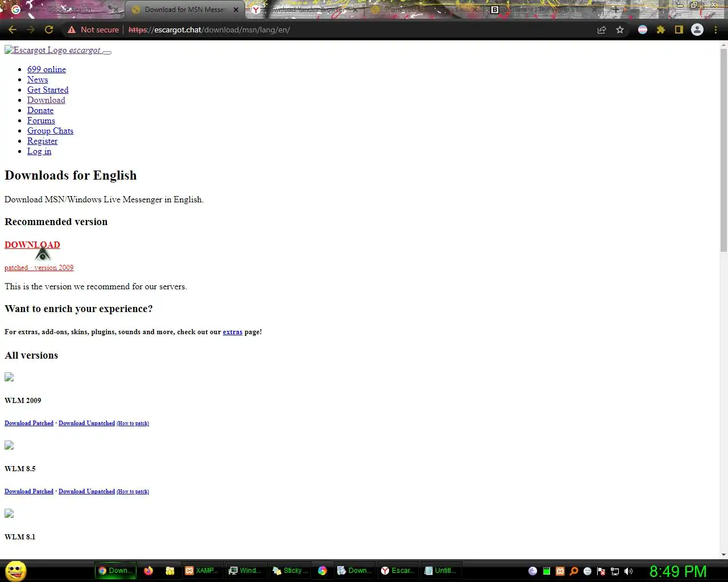Switch to the XAMPP taskbar window
Image resolution: width=728 pixels, height=582 pixels.
[x=202, y=571]
